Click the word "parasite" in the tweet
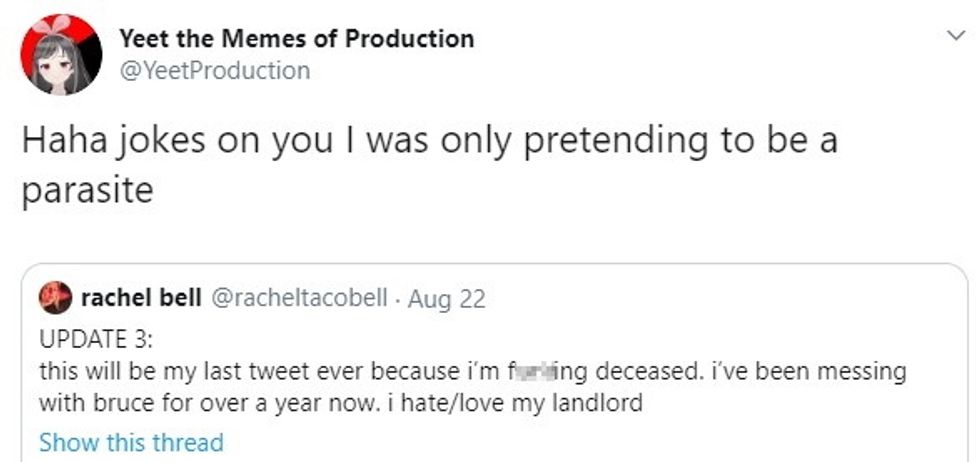Viewport: 980px width, 462px height. click(87, 190)
